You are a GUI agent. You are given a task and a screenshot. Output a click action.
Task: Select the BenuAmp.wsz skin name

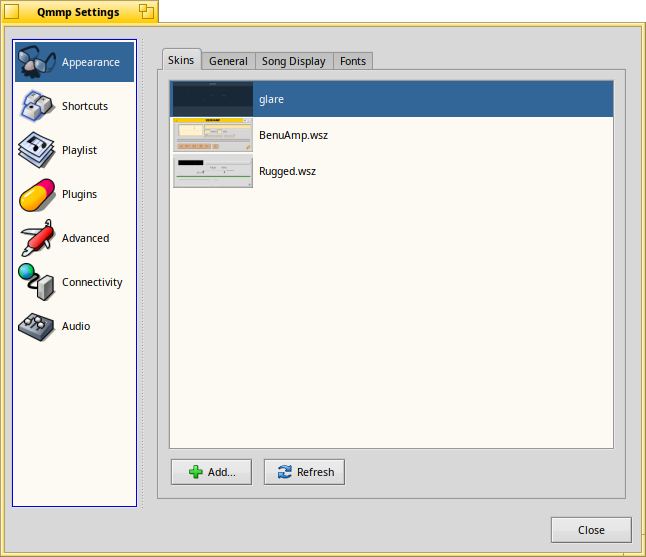pos(294,135)
